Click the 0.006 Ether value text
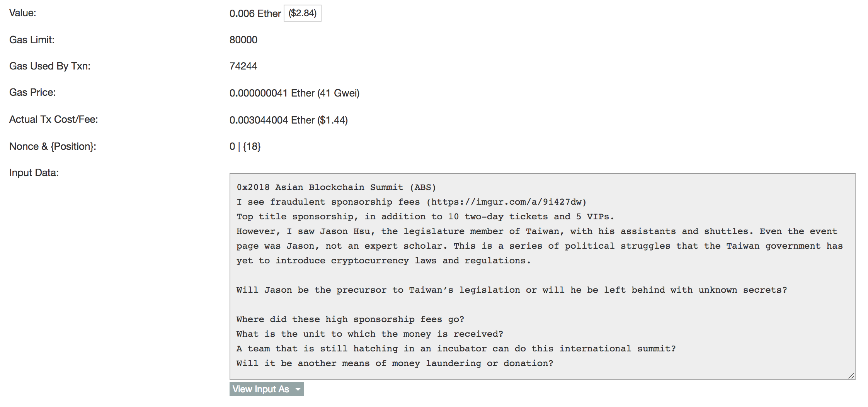The height and width of the screenshot is (407, 868). click(255, 14)
